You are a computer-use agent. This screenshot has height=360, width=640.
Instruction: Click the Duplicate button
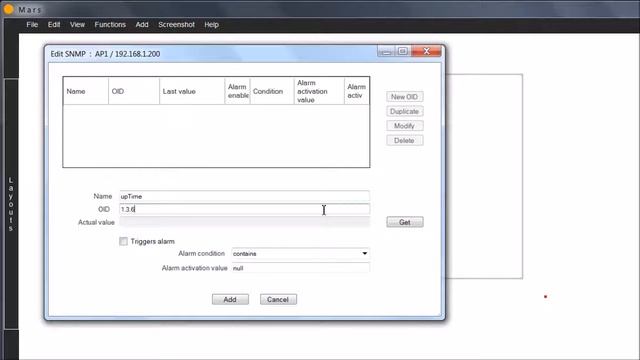[404, 111]
